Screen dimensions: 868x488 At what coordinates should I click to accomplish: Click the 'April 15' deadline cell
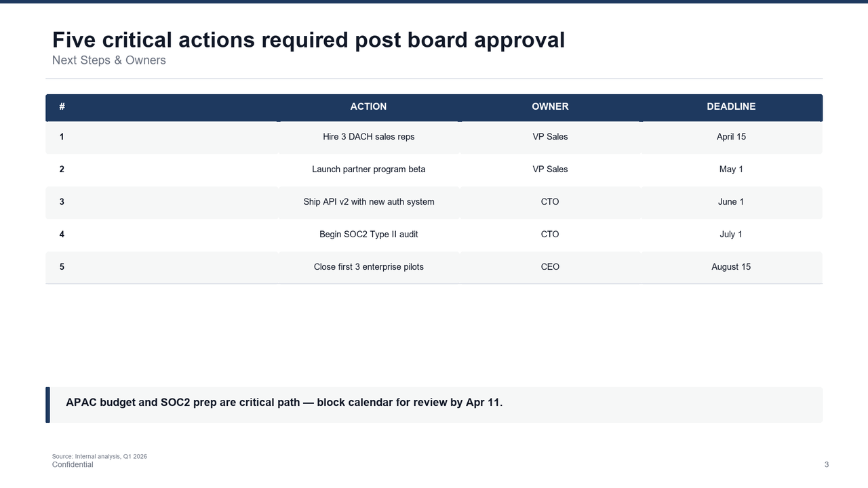731,137
